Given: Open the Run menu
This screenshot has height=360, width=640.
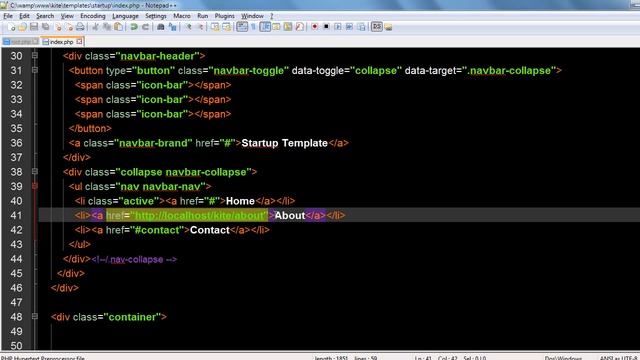Looking at the screenshot, I should coord(202,16).
